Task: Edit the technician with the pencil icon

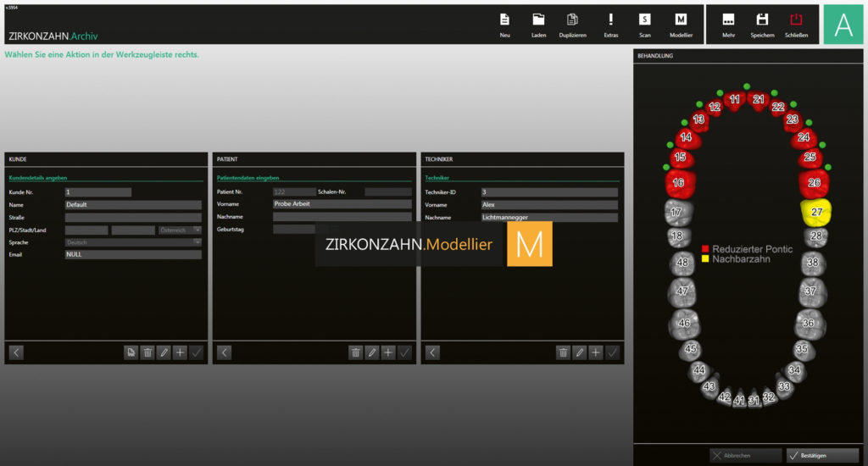Action: [x=580, y=352]
